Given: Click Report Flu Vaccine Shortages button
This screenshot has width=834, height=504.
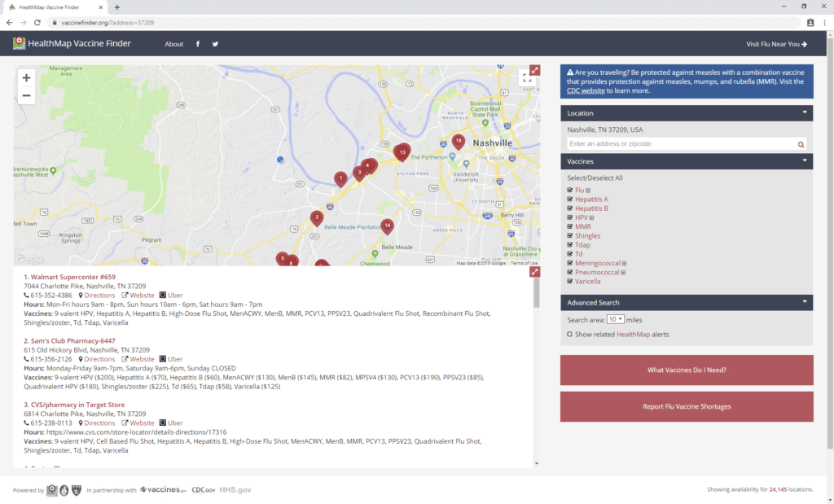Looking at the screenshot, I should (x=687, y=407).
